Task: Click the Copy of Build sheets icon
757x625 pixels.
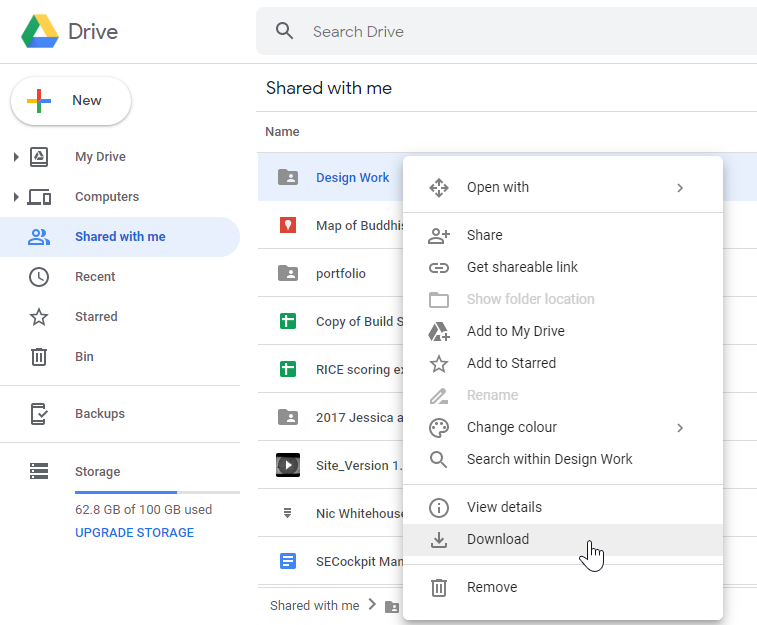Action: click(288, 321)
